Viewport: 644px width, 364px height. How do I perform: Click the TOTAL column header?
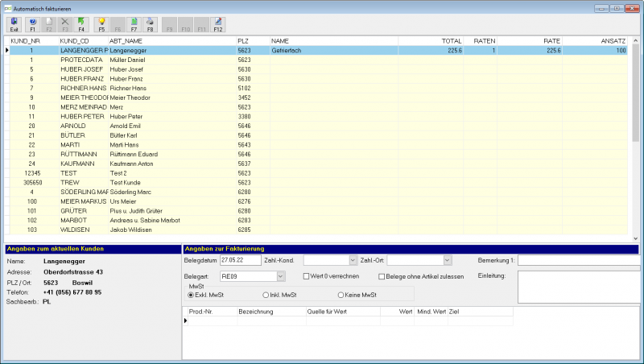coord(431,41)
